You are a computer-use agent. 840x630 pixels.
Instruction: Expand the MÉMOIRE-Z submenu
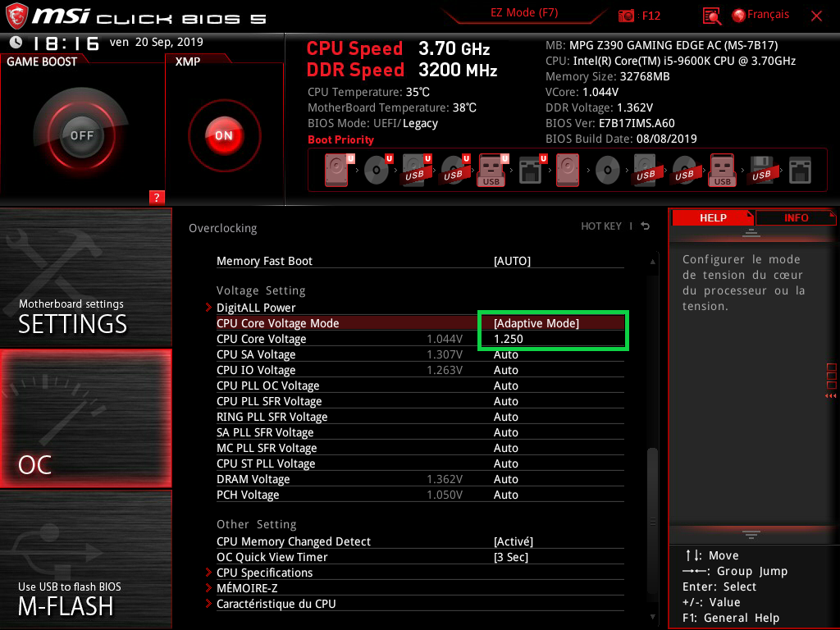click(247, 588)
